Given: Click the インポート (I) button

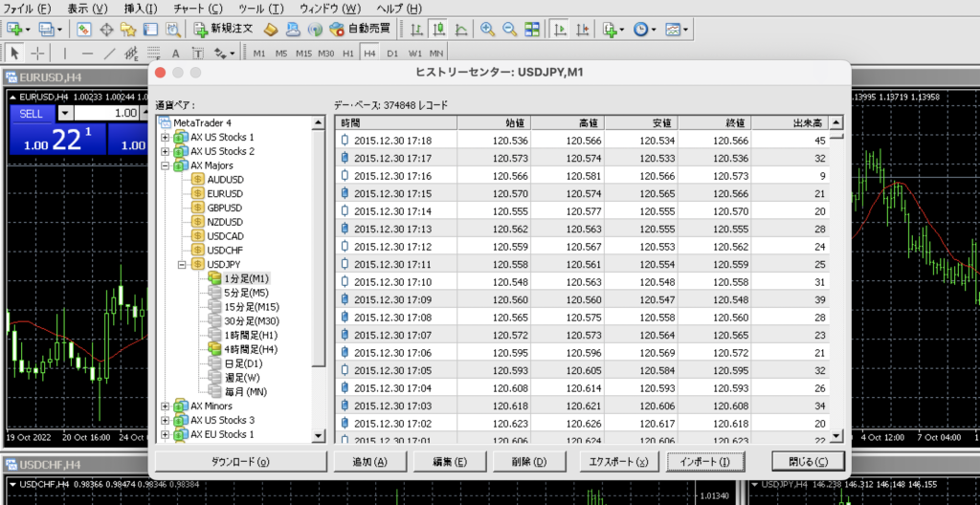Looking at the screenshot, I should 704,462.
